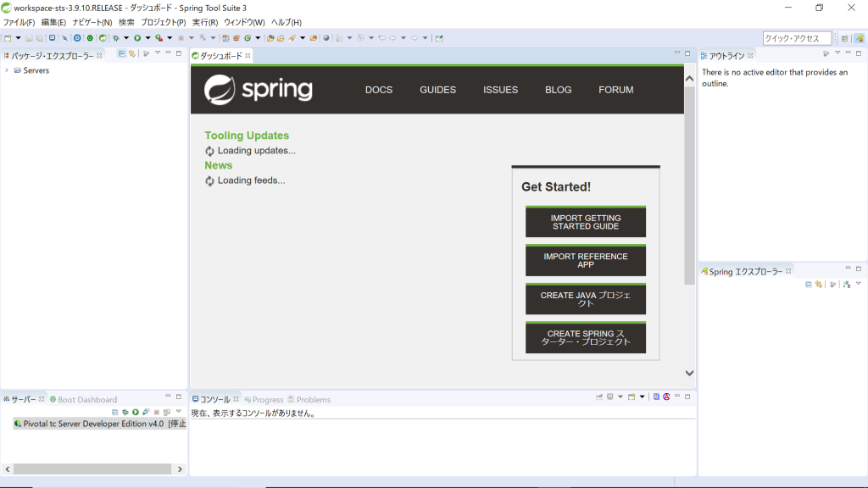Click the Servers folder icon
Image resolution: width=868 pixels, height=488 pixels.
[x=18, y=70]
